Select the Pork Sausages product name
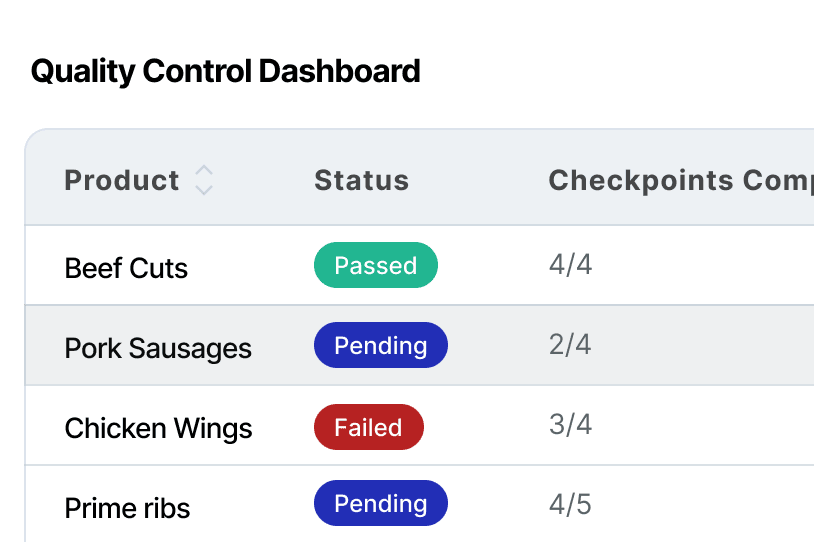The height and width of the screenshot is (542, 814). point(158,348)
